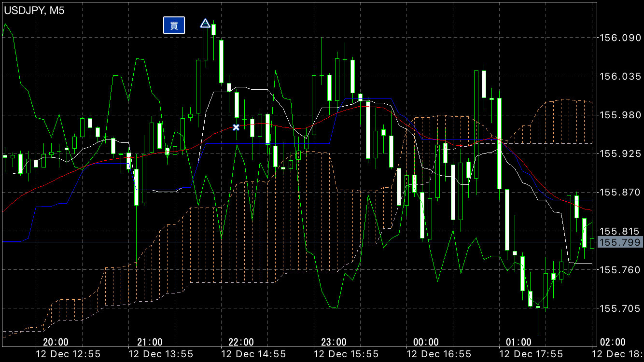Select the 22:00 time axis marker

coord(241,342)
